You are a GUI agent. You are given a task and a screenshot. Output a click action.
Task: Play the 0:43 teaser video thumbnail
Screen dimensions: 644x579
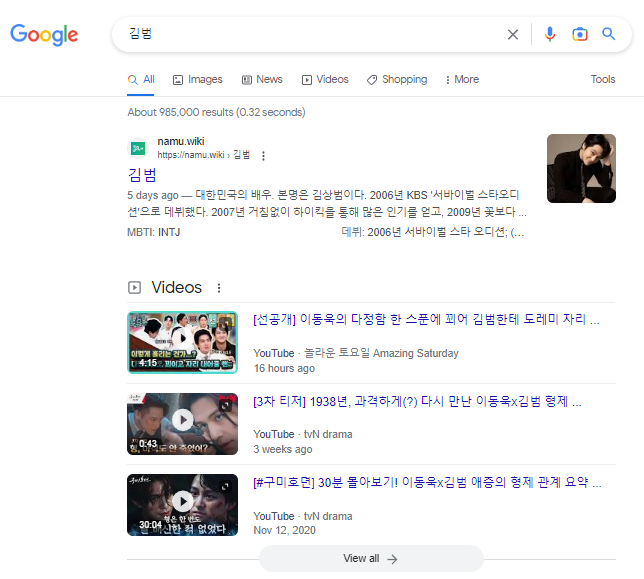click(x=182, y=424)
